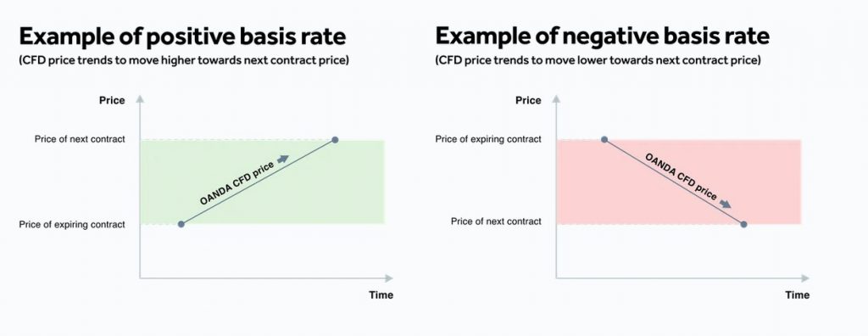
Task: Click the 'Example of positive basis rate' heading
Action: (183, 36)
